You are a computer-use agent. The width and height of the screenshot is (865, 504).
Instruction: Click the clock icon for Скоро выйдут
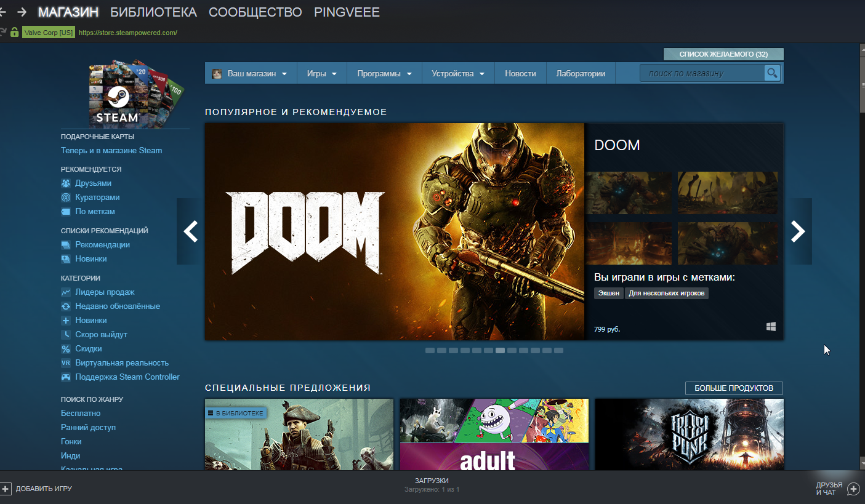tap(66, 335)
